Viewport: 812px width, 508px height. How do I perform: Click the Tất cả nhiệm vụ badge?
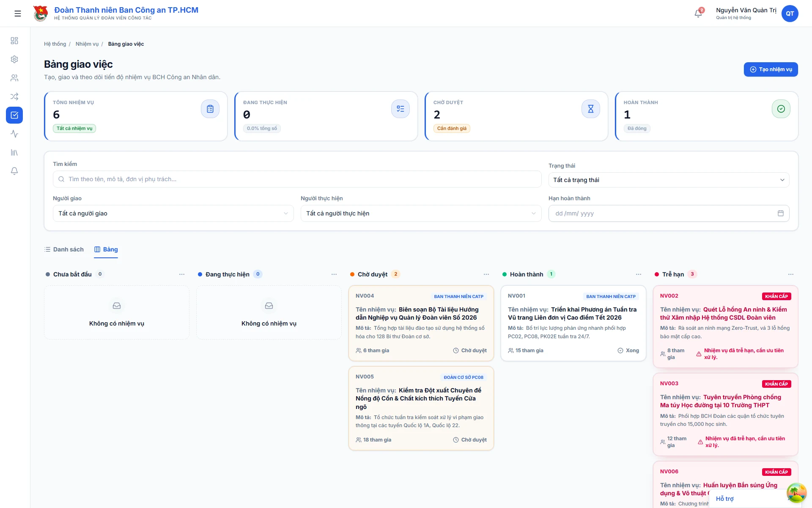click(74, 128)
